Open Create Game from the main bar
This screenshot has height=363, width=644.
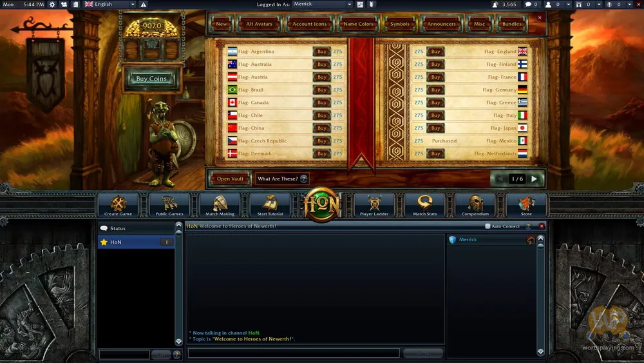point(118,205)
